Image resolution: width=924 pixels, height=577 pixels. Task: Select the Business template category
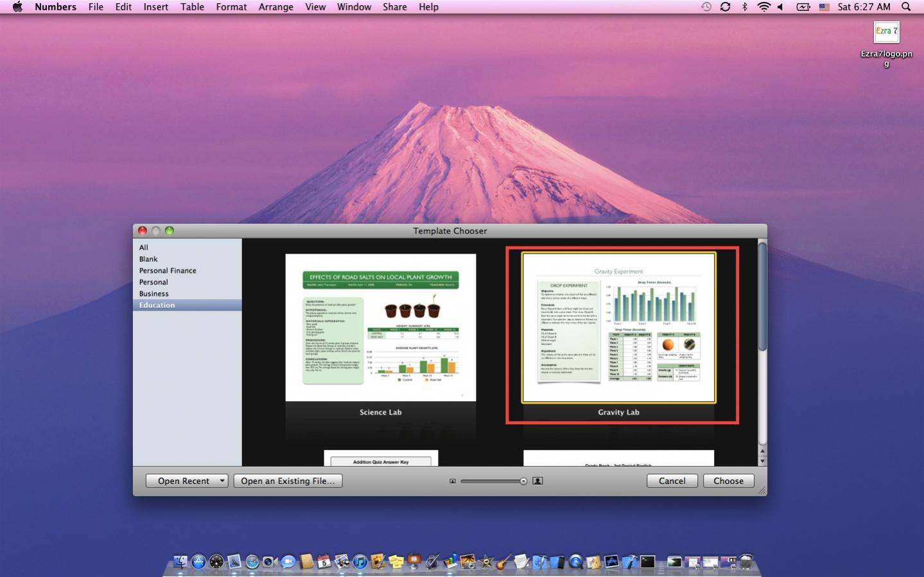coord(187,294)
